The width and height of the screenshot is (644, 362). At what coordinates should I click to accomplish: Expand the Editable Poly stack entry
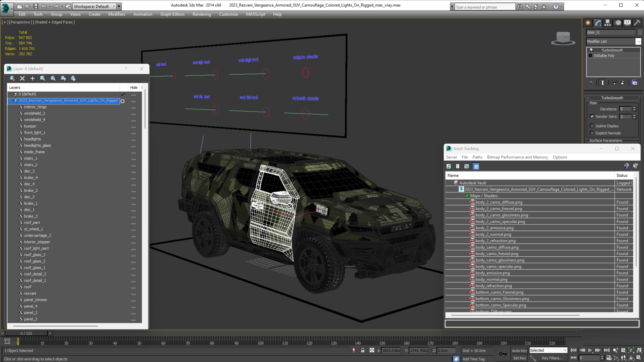(590, 55)
